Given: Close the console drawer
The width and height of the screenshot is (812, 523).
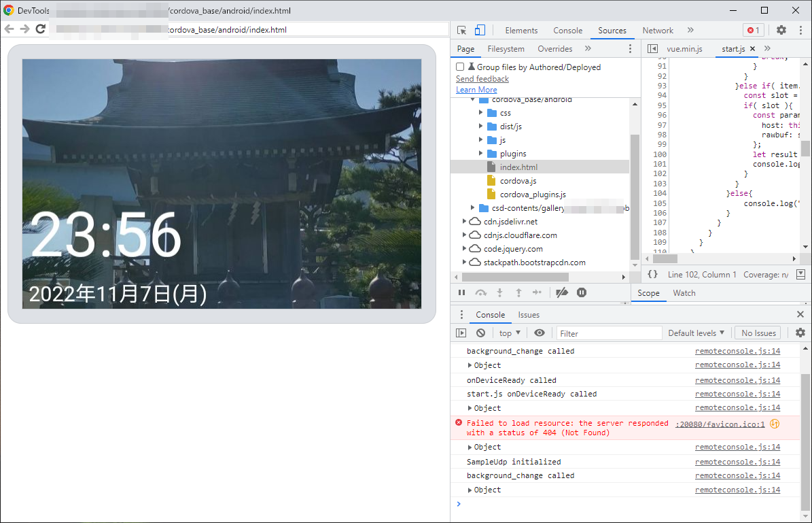Looking at the screenshot, I should (x=800, y=314).
